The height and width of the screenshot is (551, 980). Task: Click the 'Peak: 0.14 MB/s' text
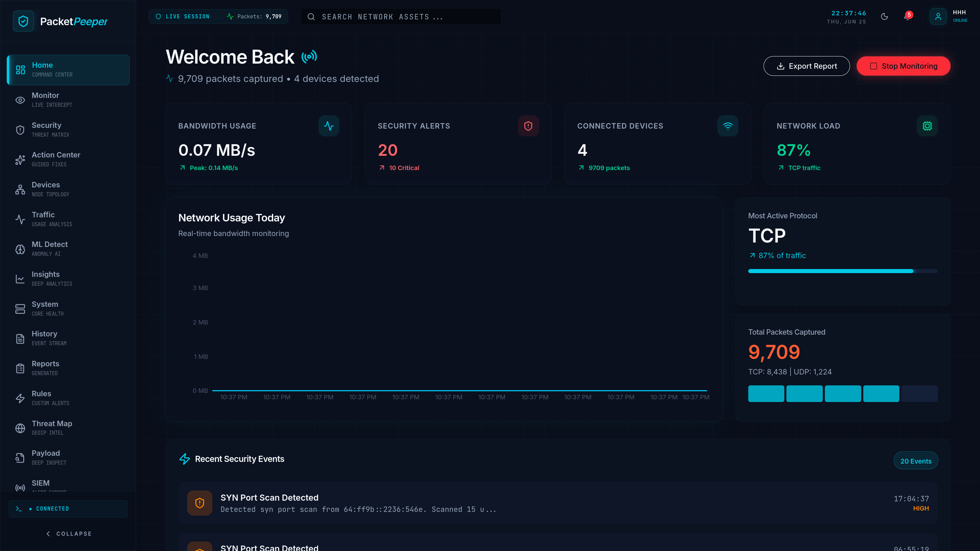pyautogui.click(x=213, y=168)
